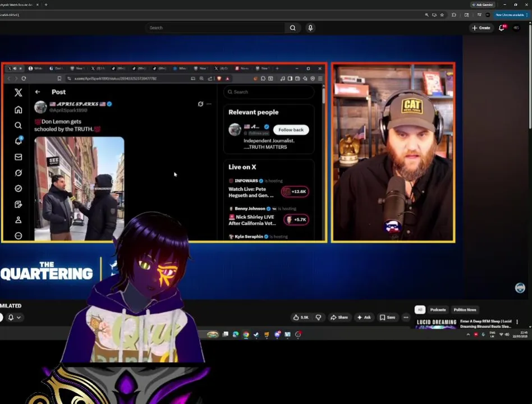Open more actions ellipsis beside Save
The height and width of the screenshot is (404, 532).
tap(406, 318)
